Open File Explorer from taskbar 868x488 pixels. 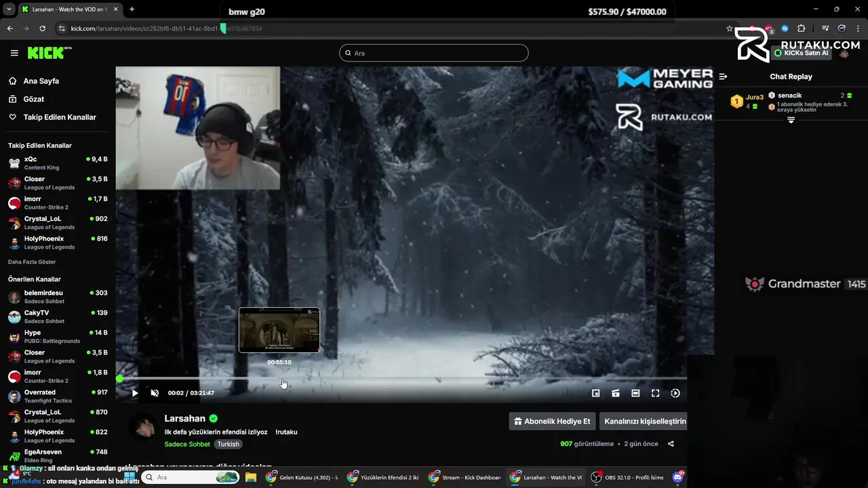251,477
